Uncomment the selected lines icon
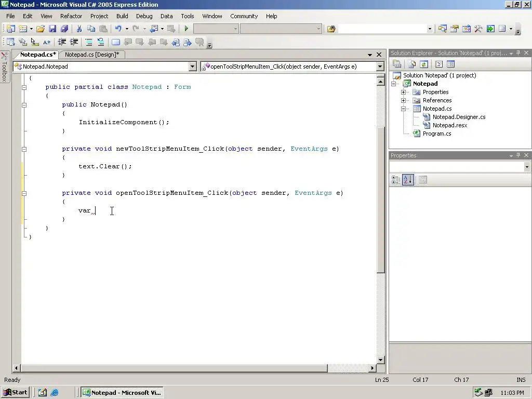This screenshot has height=399, width=532. coord(101,42)
